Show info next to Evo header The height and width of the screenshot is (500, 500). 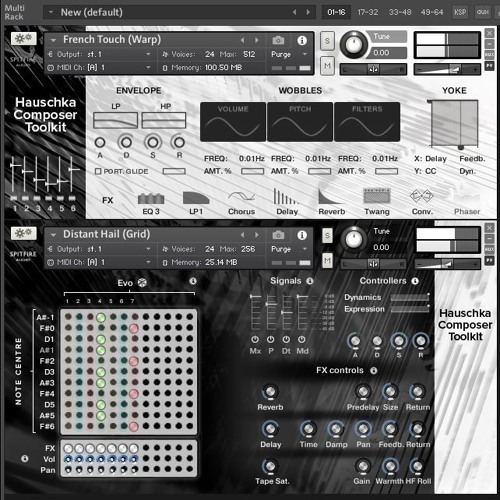click(193, 281)
